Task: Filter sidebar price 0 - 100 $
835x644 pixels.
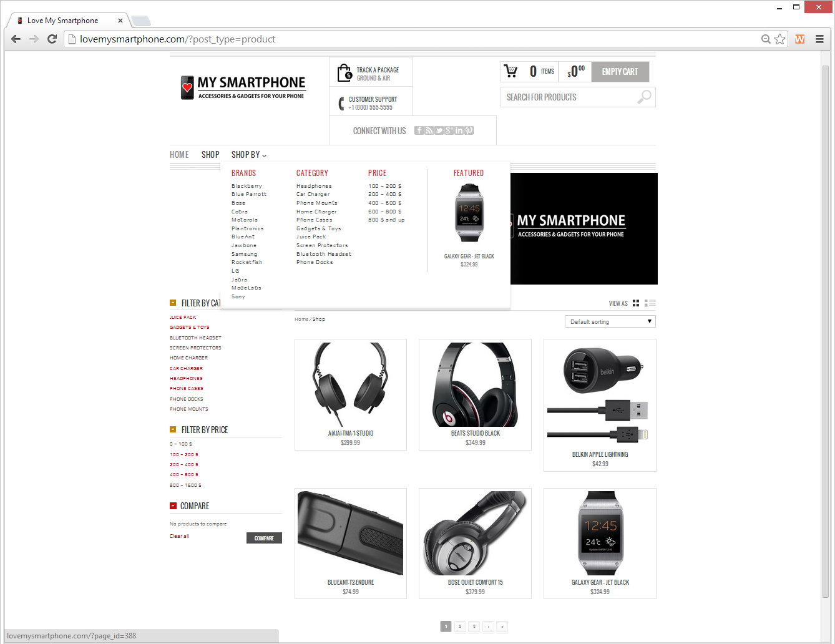Action: [x=181, y=444]
